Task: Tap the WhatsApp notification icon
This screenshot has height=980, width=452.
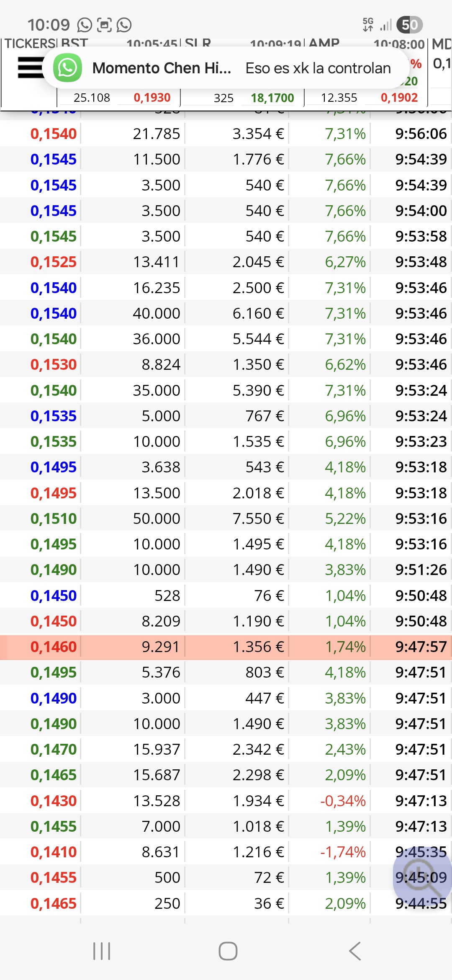Action: tap(67, 68)
